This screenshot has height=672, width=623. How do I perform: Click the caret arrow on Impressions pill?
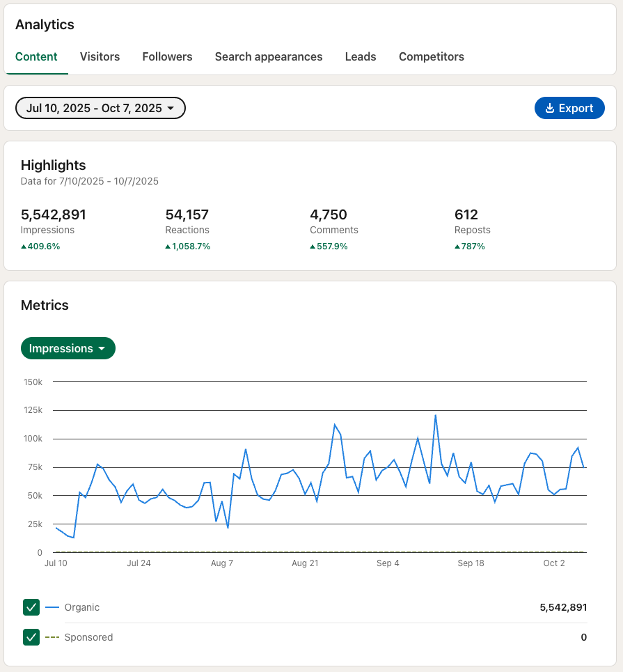click(x=102, y=349)
